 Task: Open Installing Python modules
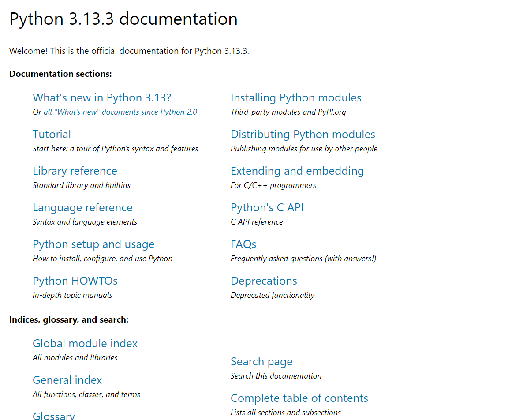[296, 98]
